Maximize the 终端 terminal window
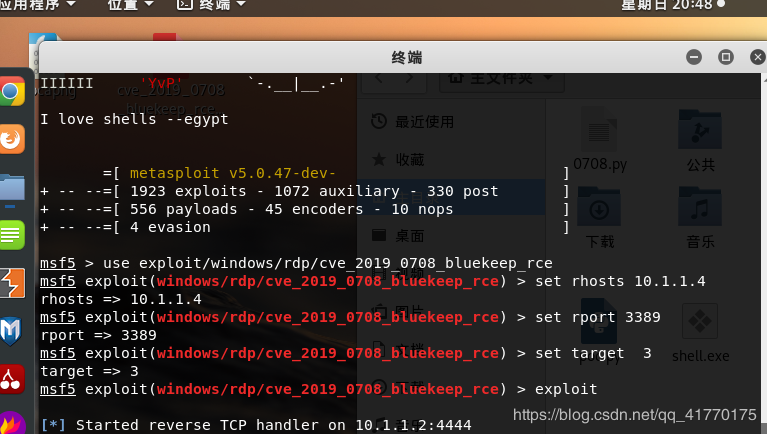 click(x=725, y=57)
